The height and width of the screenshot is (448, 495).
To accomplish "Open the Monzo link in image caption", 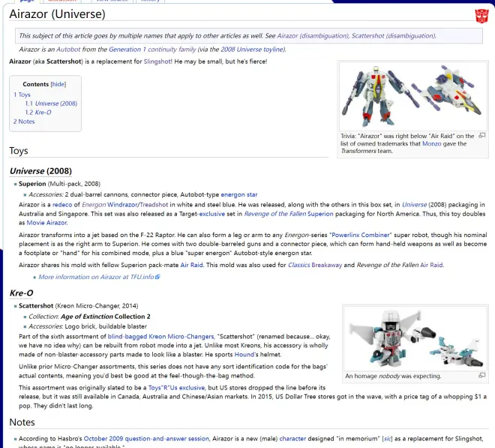I will pos(431,143).
